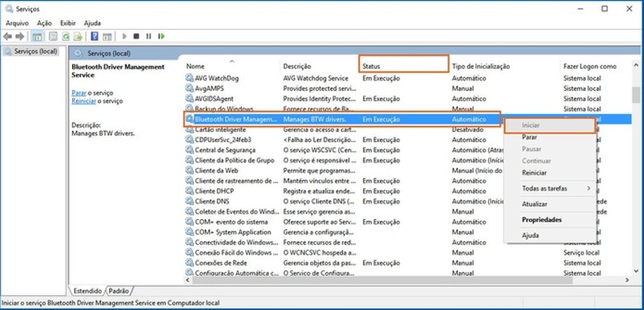Click the gear icon beside CDPUserSvc_24feb3
This screenshot has width=644, height=310.
(x=189, y=140)
